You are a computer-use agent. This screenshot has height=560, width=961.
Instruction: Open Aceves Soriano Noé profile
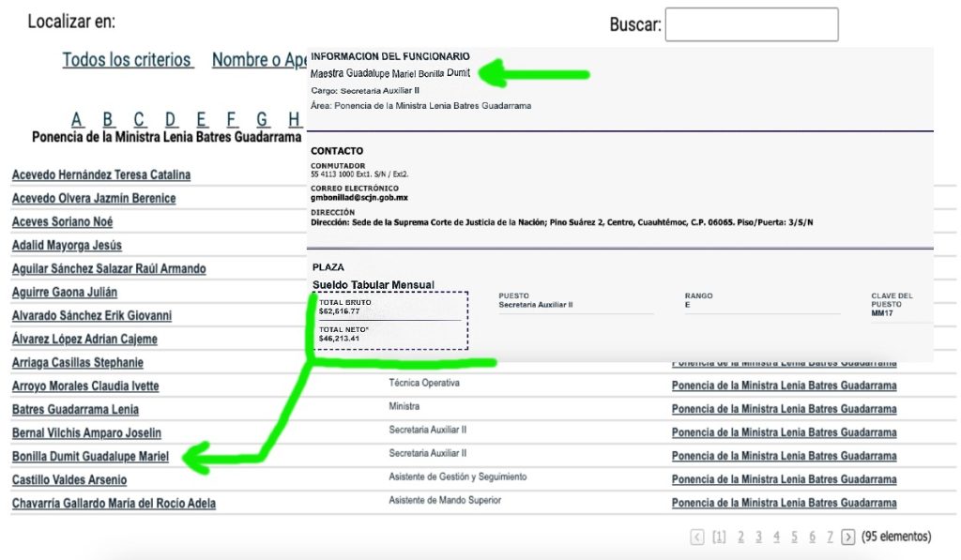click(x=63, y=221)
